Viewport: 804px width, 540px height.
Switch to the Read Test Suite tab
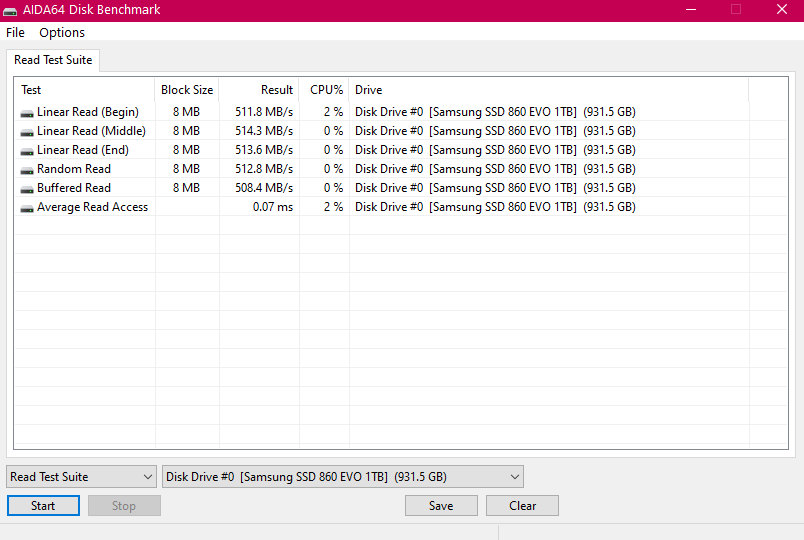(53, 60)
